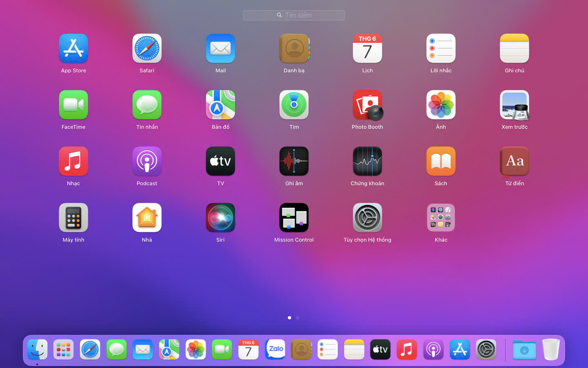Open Tin nhắn messages app in Launchpad
Image resolution: width=588 pixels, height=368 pixels.
tap(147, 105)
